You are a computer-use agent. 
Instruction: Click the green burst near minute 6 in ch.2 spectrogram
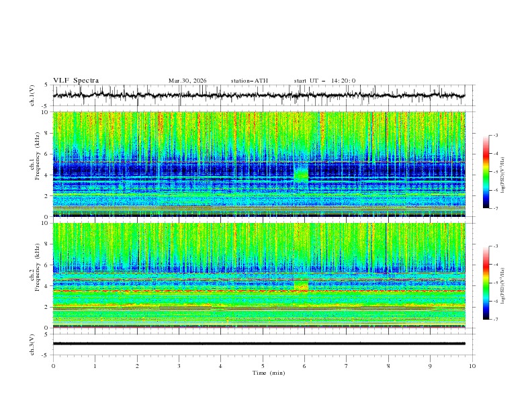(x=301, y=285)
